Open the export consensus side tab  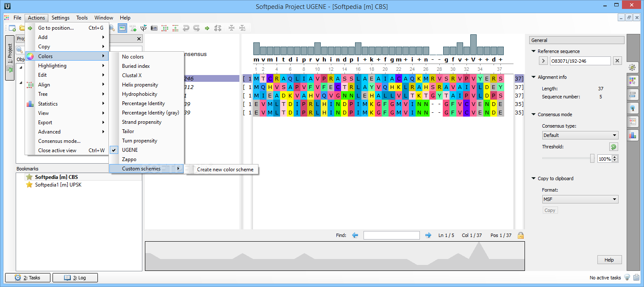(x=632, y=121)
